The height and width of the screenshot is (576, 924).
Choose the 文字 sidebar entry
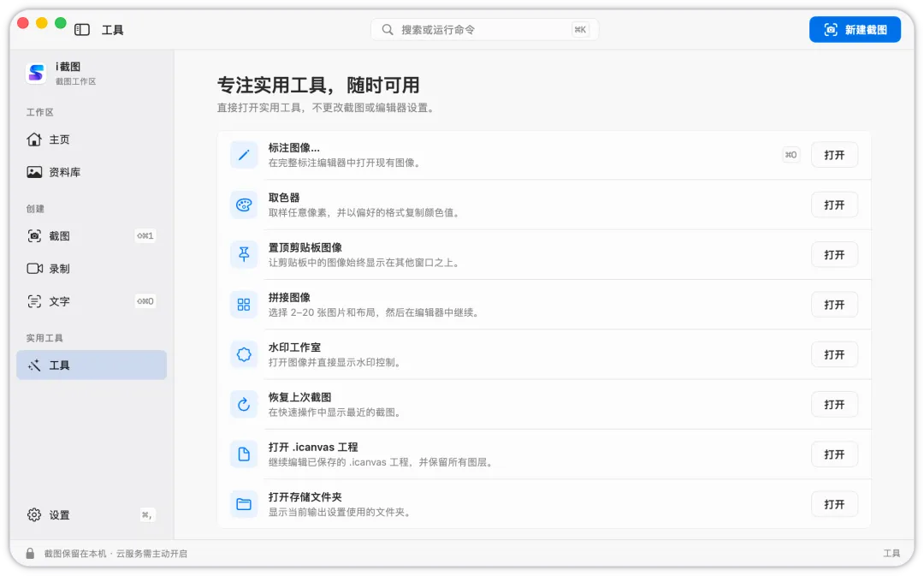coord(92,301)
